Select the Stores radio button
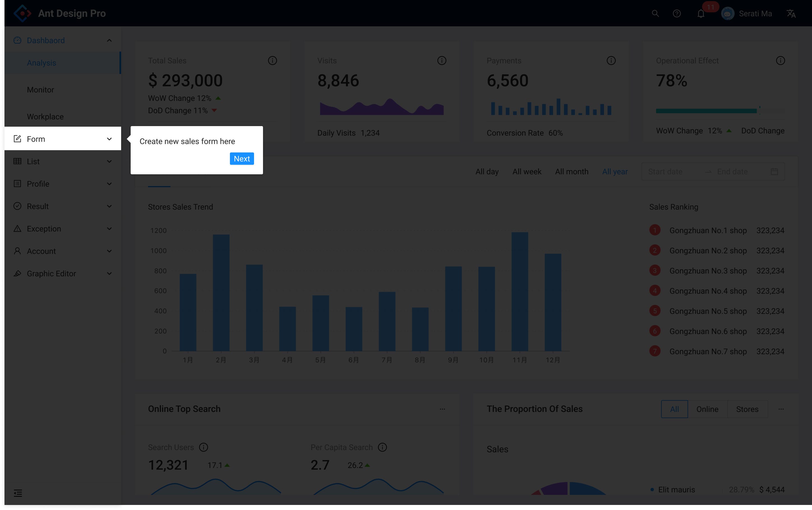Screen dimensions: 812x510 pyautogui.click(x=747, y=409)
